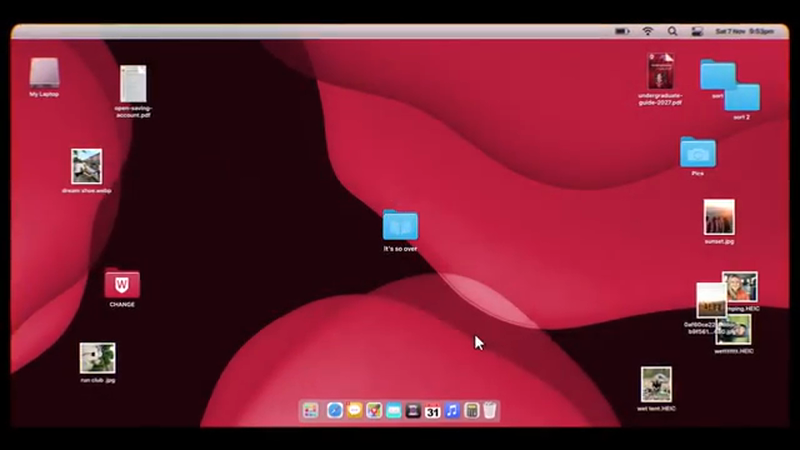Select the sort 2 folder
This screenshot has height=450, width=800.
tap(742, 98)
